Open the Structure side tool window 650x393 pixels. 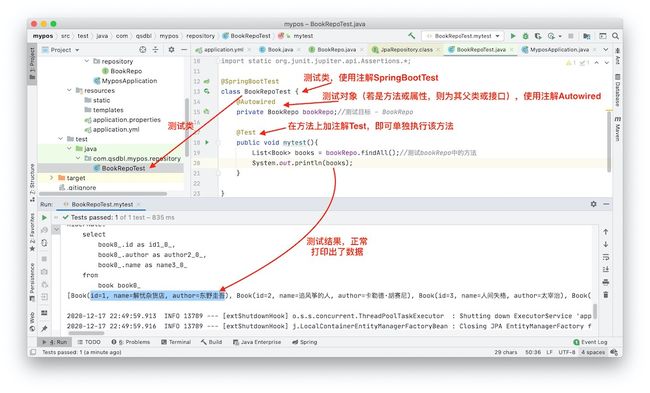(32, 182)
